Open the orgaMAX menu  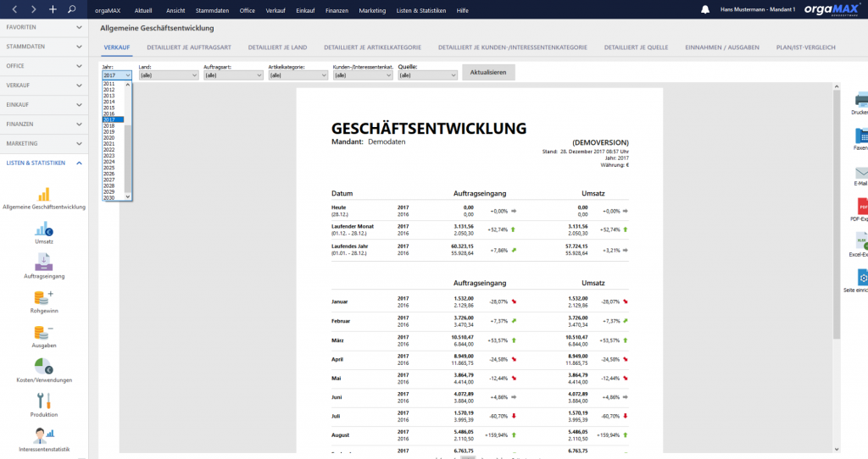click(x=108, y=10)
